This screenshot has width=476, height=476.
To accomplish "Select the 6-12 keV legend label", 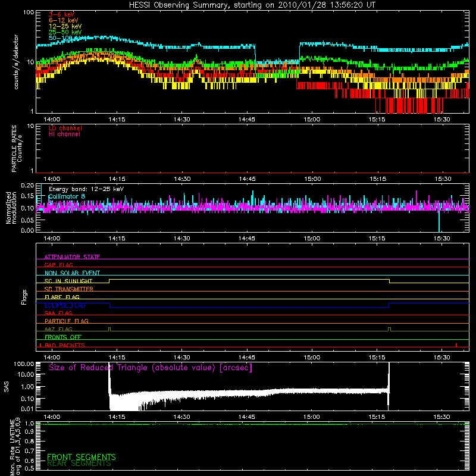I will coord(64,20).
